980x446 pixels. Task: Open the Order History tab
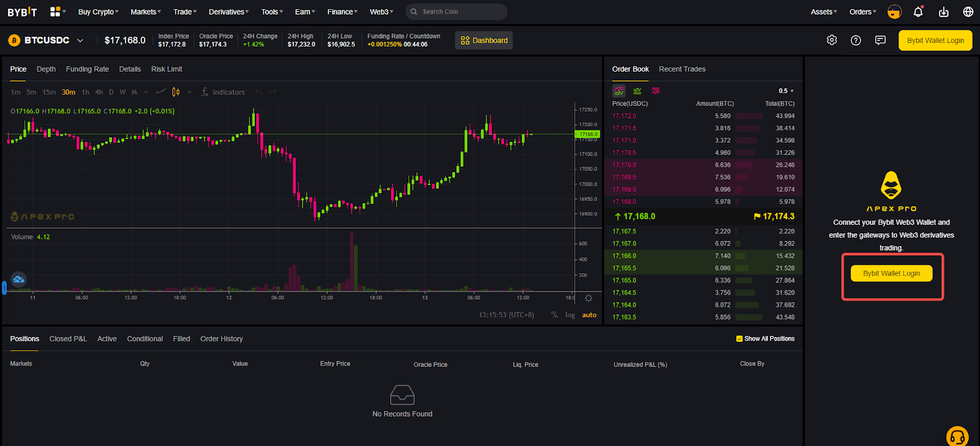pyautogui.click(x=222, y=339)
